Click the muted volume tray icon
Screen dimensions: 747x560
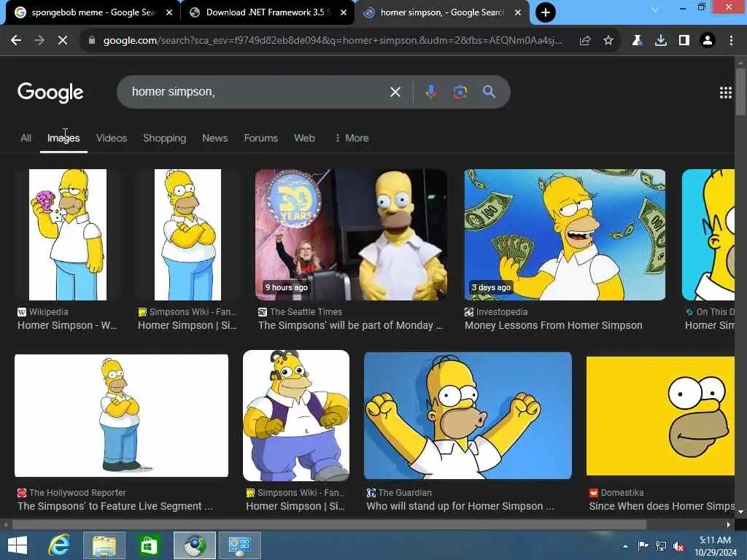pyautogui.click(x=678, y=546)
